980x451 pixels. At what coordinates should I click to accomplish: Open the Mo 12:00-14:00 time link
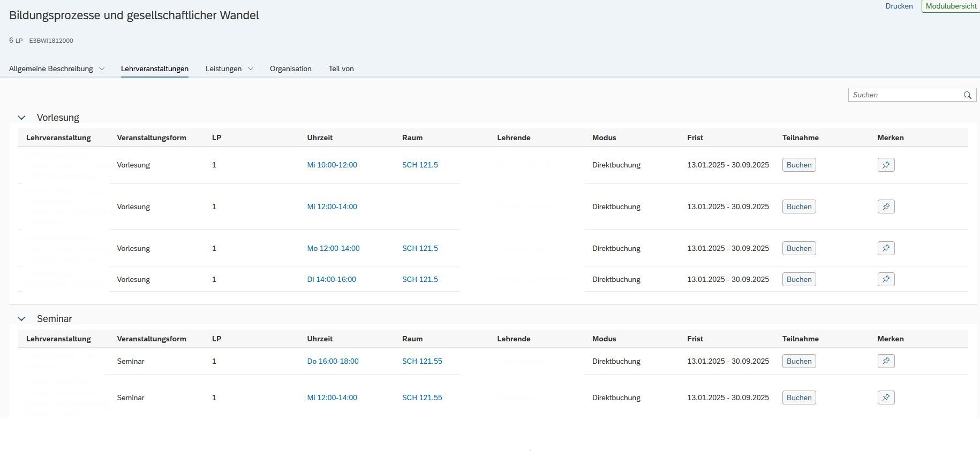333,248
